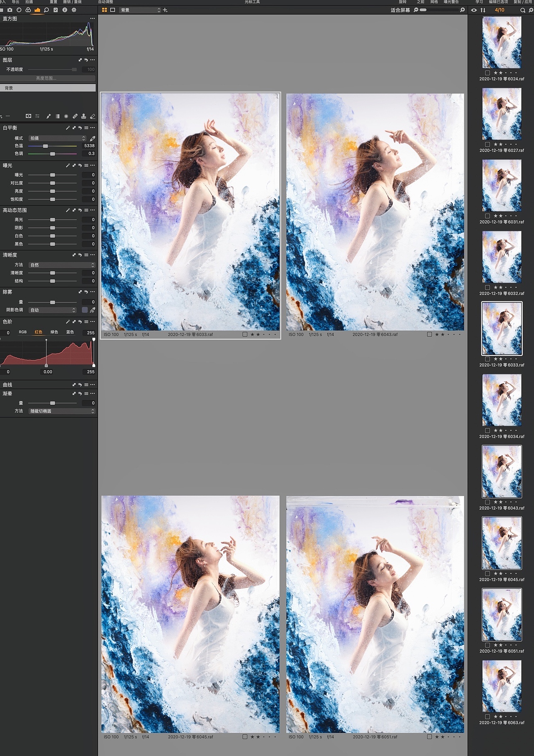The width and height of the screenshot is (534, 756).
Task: Toggle color tag box under image 6045.raf in viewer
Action: pyautogui.click(x=245, y=737)
